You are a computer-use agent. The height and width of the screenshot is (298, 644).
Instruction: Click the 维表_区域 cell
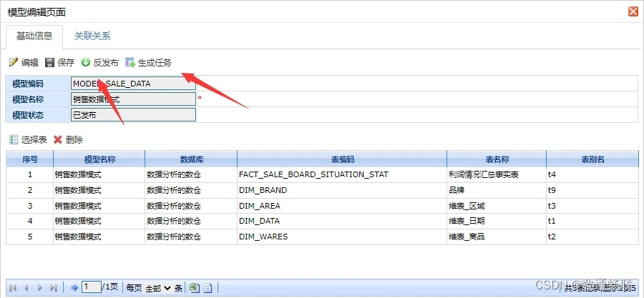coord(497,206)
